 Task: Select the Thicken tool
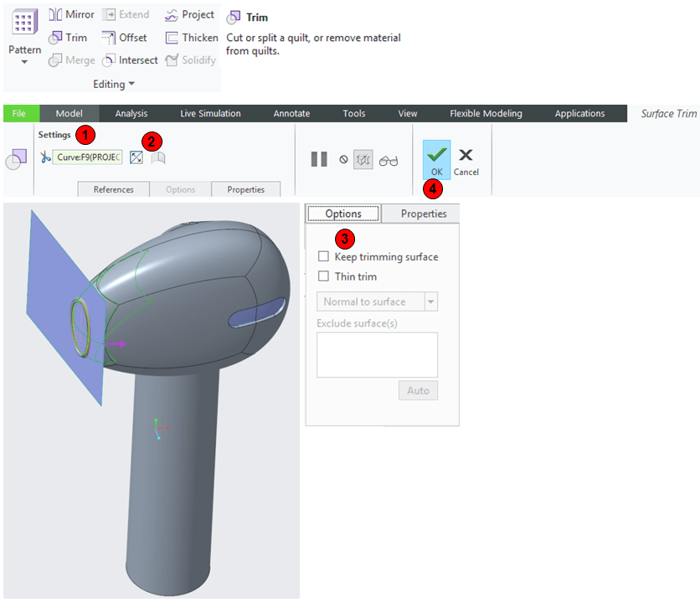[x=192, y=38]
